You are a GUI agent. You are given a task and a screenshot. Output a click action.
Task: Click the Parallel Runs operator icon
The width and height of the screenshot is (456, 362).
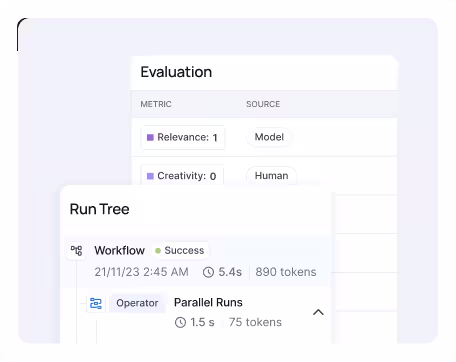(96, 303)
